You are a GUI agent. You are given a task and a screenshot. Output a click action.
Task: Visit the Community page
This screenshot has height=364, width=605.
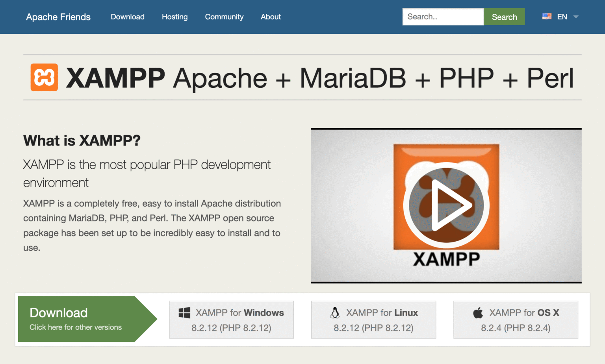click(224, 17)
